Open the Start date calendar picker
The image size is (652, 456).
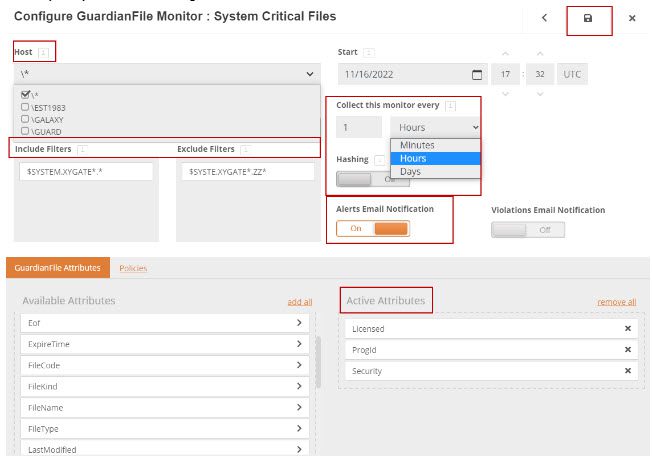point(477,74)
